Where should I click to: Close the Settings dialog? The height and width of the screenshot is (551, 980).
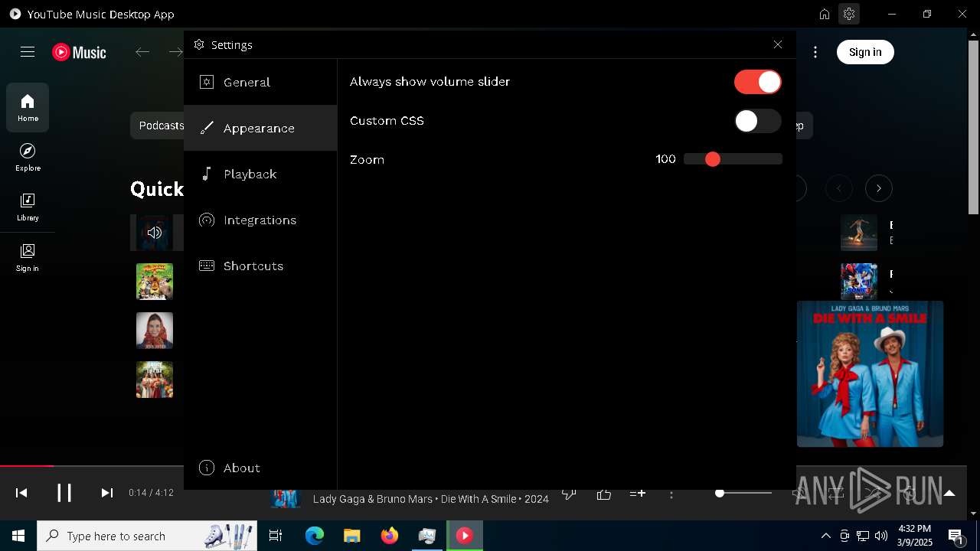[x=778, y=44]
